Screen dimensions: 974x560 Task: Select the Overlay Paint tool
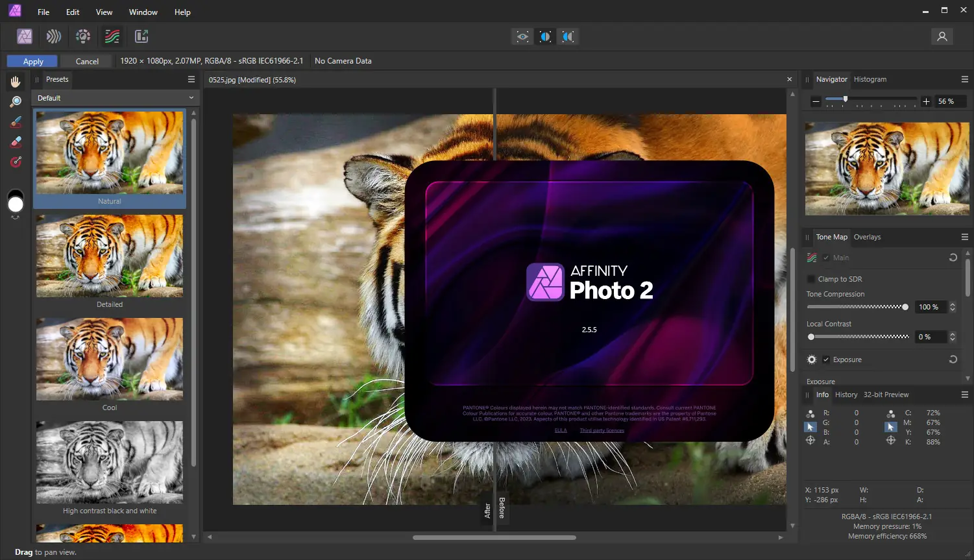coord(16,122)
